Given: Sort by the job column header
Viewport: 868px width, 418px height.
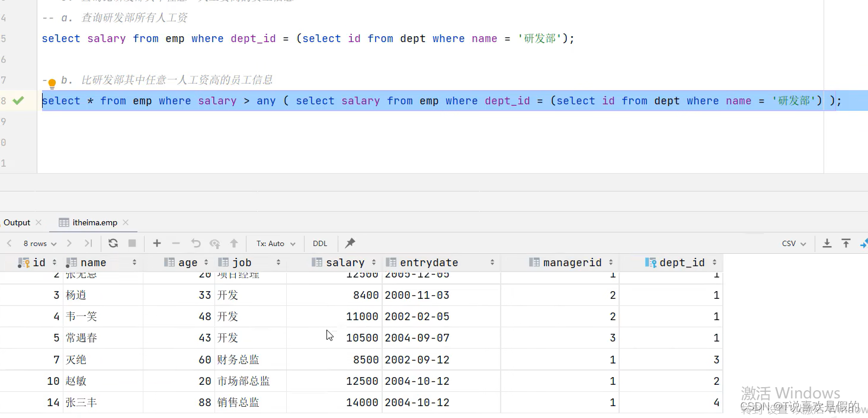Looking at the screenshot, I should click(x=251, y=262).
